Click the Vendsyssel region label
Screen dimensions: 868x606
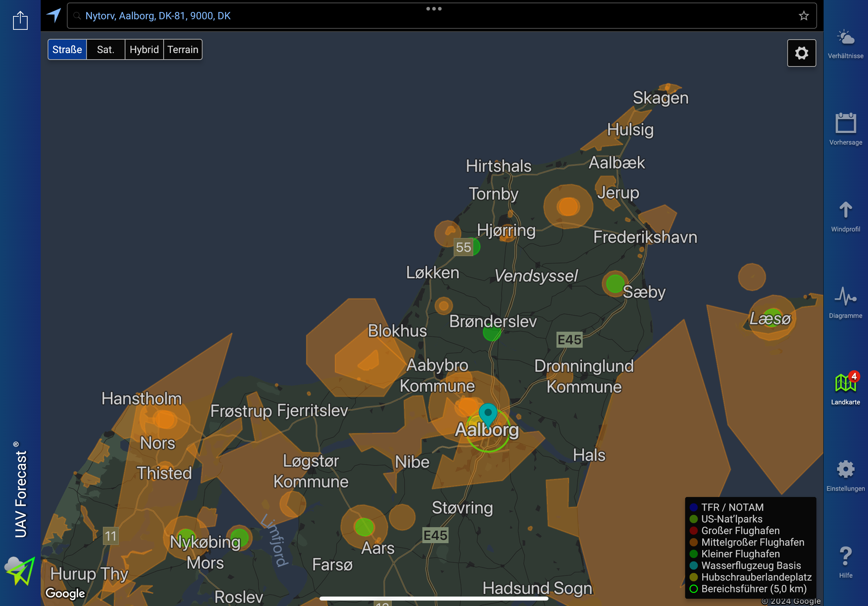(536, 276)
